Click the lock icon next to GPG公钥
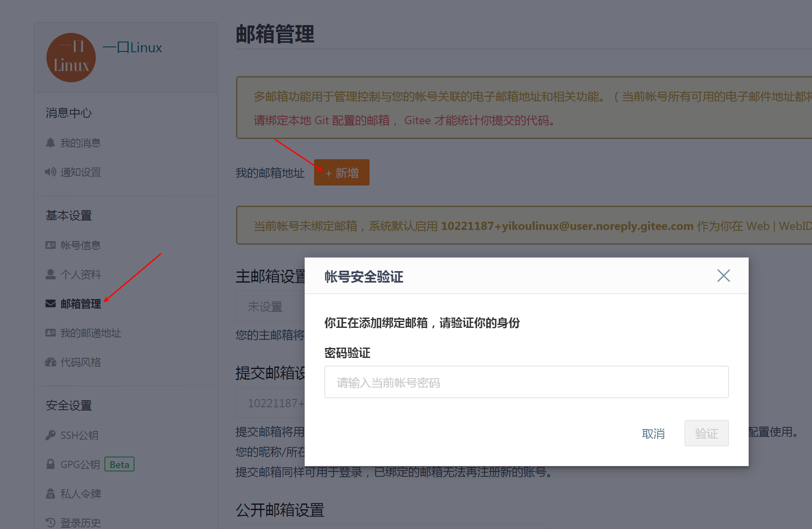The image size is (812, 529). click(x=50, y=464)
